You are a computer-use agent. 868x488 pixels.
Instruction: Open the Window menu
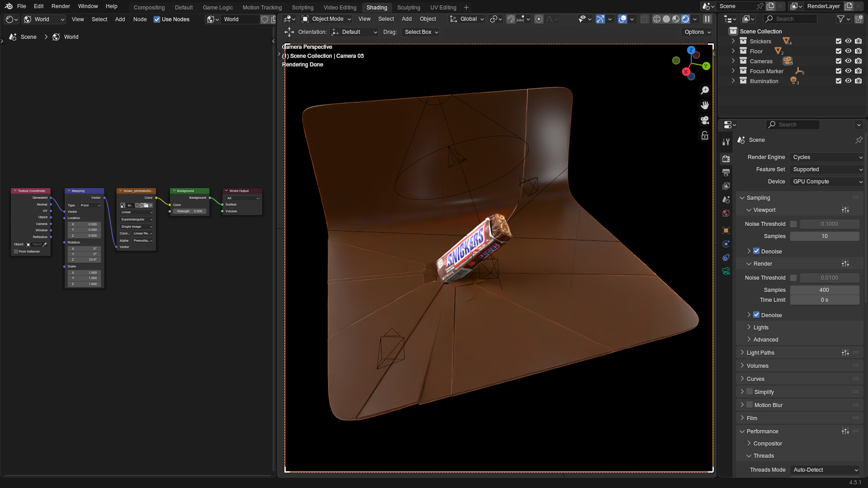[x=88, y=6]
